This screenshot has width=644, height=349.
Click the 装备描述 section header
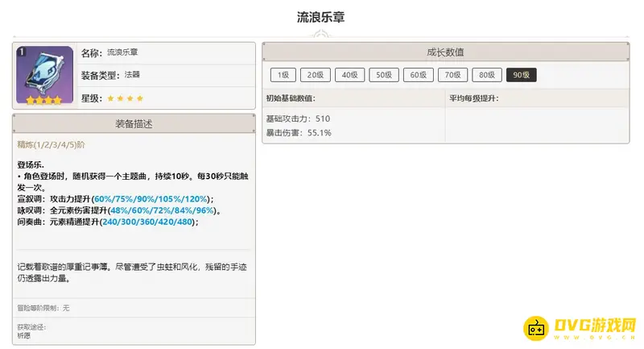coord(134,124)
